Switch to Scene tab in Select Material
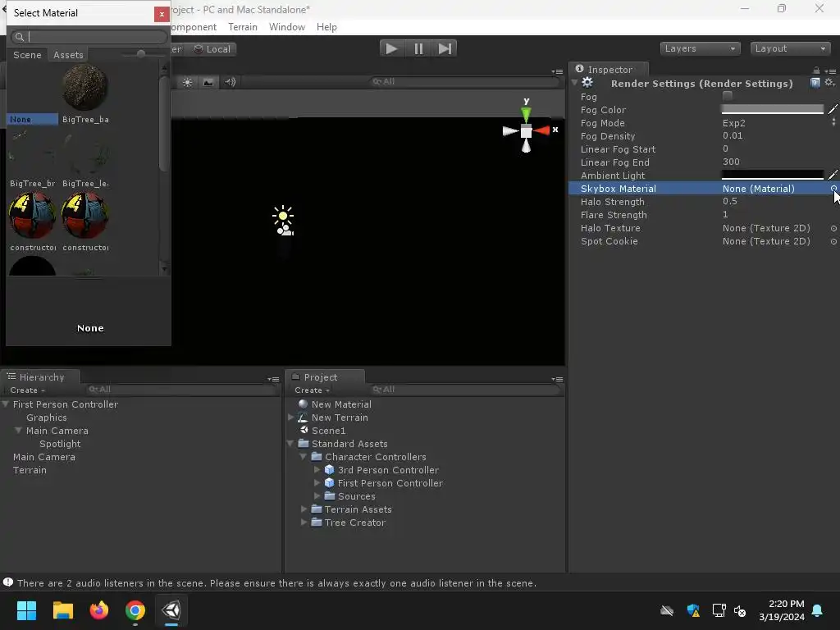The height and width of the screenshot is (630, 840). coord(27,55)
